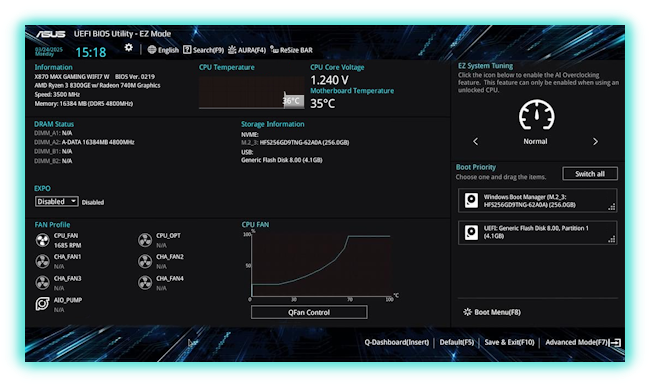
Task: Open the EXPO Disabled dropdown
Action: coord(56,201)
